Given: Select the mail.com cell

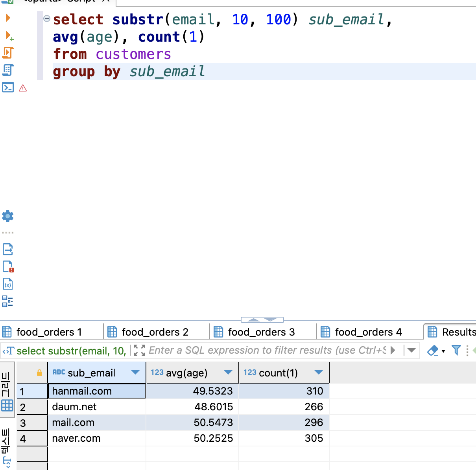Looking at the screenshot, I should 96,422.
